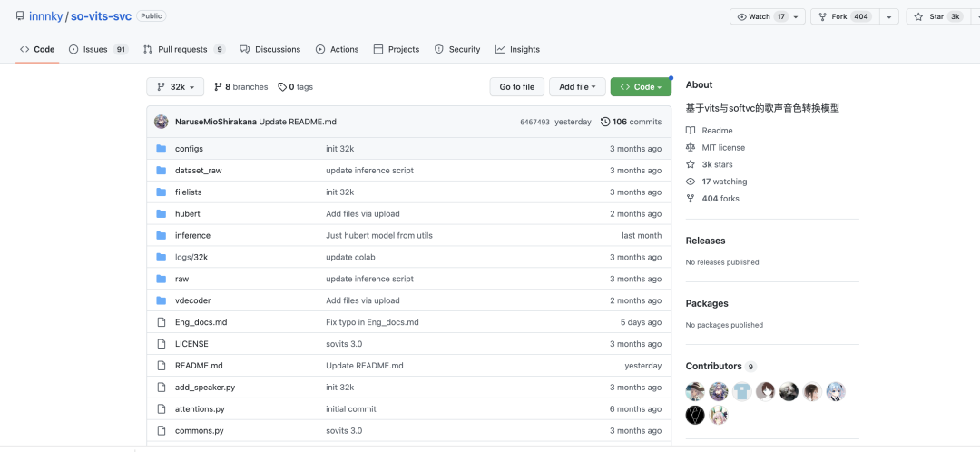
Task: View the 17 watching link
Action: coord(724,182)
